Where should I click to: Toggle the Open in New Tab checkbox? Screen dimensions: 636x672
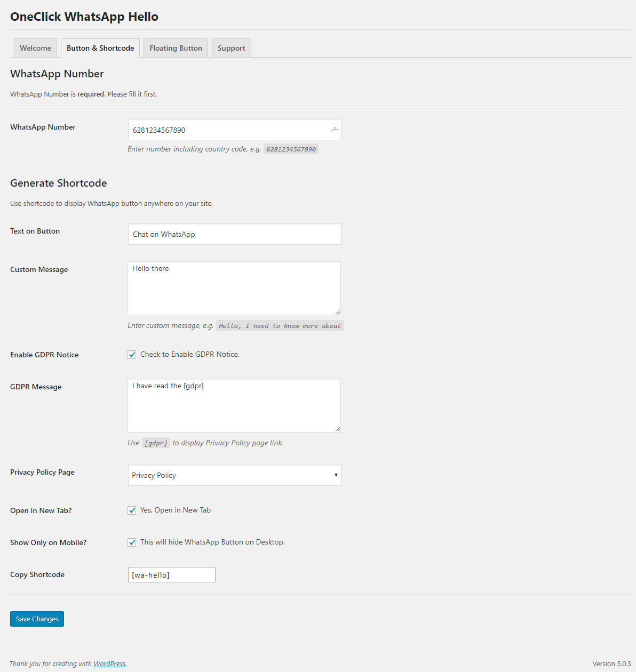coord(132,510)
